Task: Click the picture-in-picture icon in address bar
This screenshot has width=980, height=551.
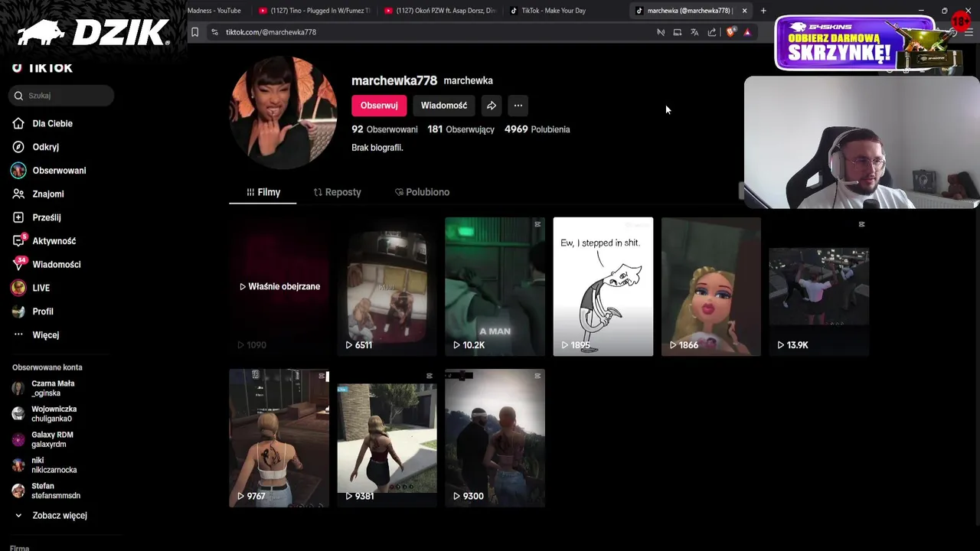Action: coord(678,32)
